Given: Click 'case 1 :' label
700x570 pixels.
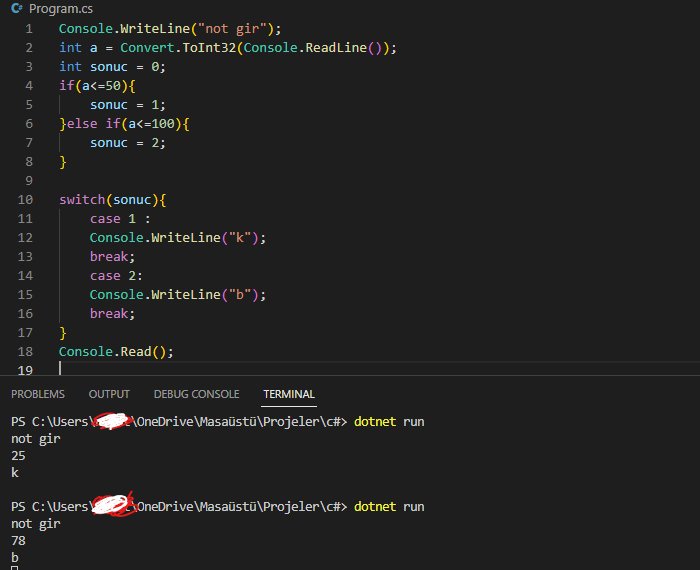Looking at the screenshot, I should 120,219.
